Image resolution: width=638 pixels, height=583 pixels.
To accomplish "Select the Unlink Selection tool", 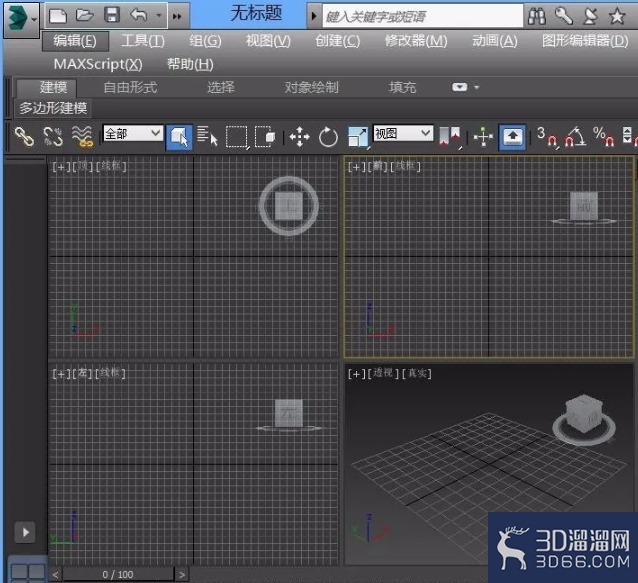I will coord(53,136).
